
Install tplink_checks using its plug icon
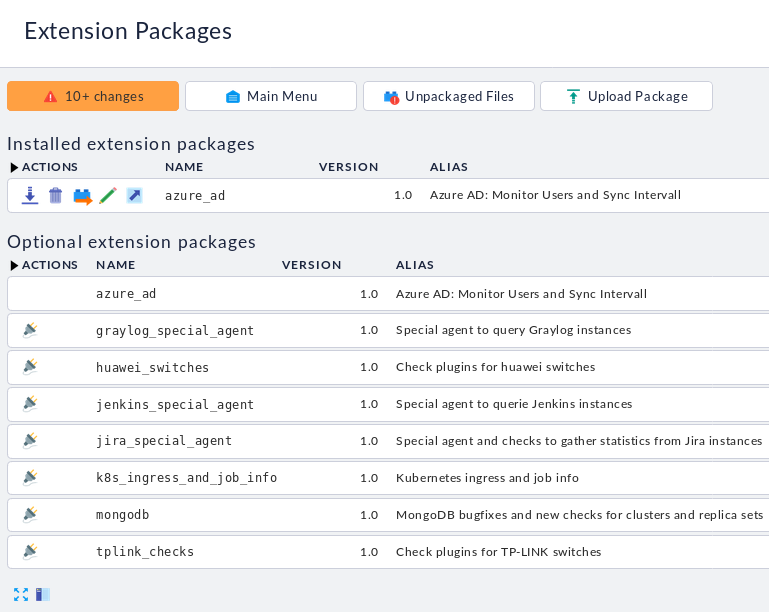click(x=30, y=552)
